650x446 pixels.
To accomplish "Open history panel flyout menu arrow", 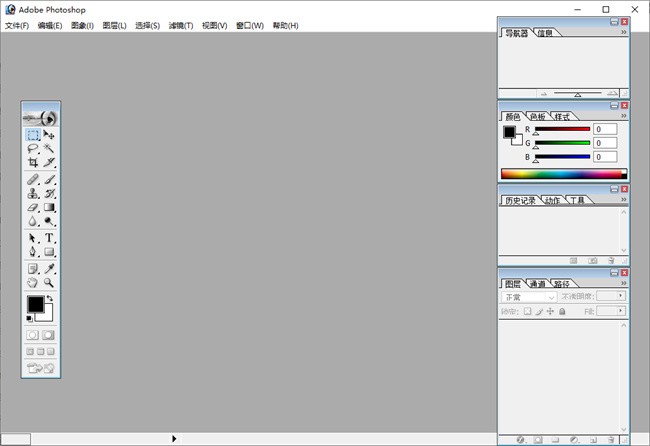I will click(624, 200).
